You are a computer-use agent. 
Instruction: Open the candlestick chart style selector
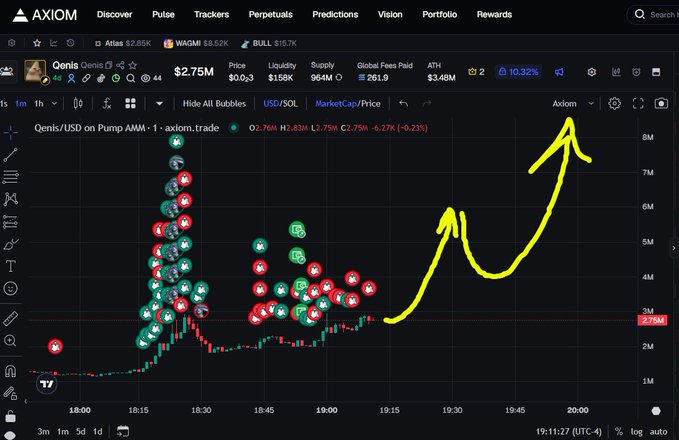78,104
